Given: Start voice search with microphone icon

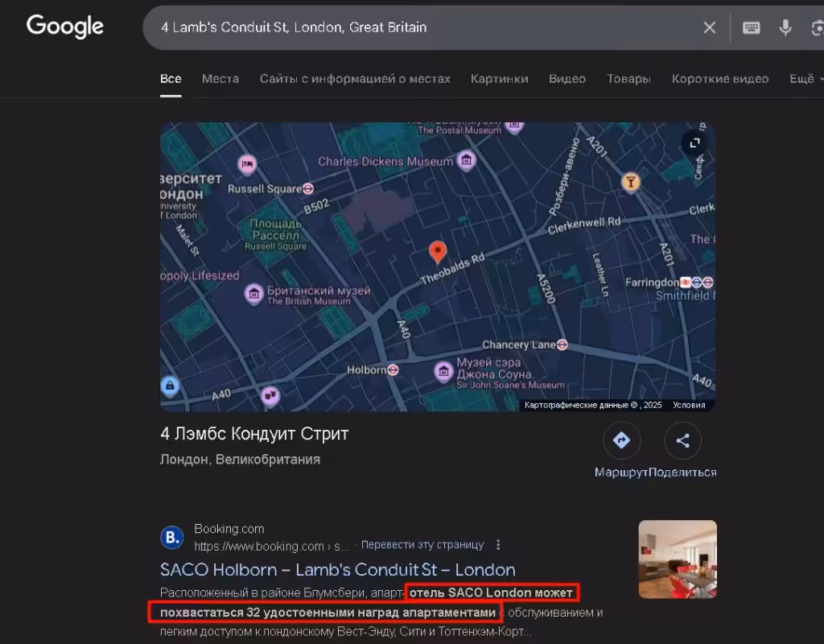Looking at the screenshot, I should 785,27.
